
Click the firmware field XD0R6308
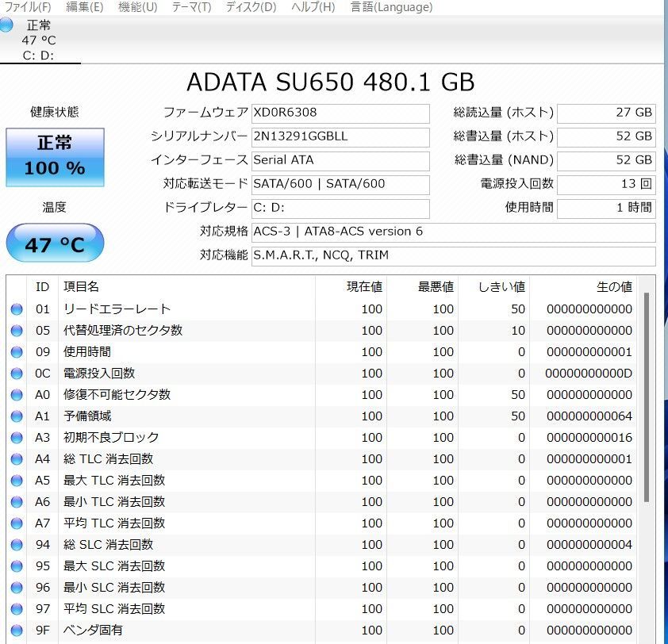(x=340, y=113)
